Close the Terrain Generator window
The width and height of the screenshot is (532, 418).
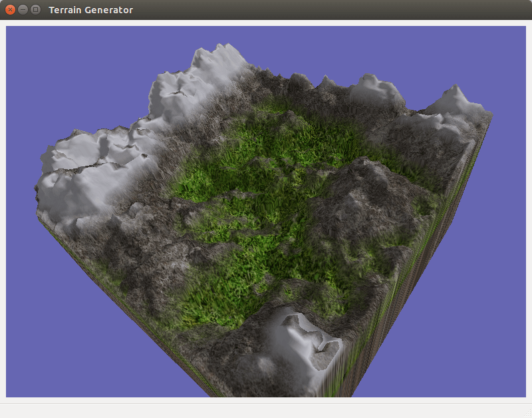click(x=10, y=10)
